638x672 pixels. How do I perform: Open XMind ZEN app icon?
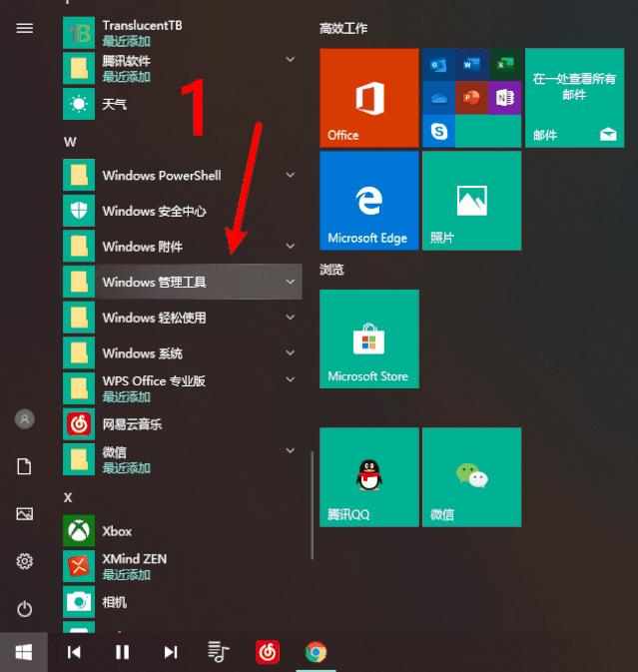pos(79,566)
